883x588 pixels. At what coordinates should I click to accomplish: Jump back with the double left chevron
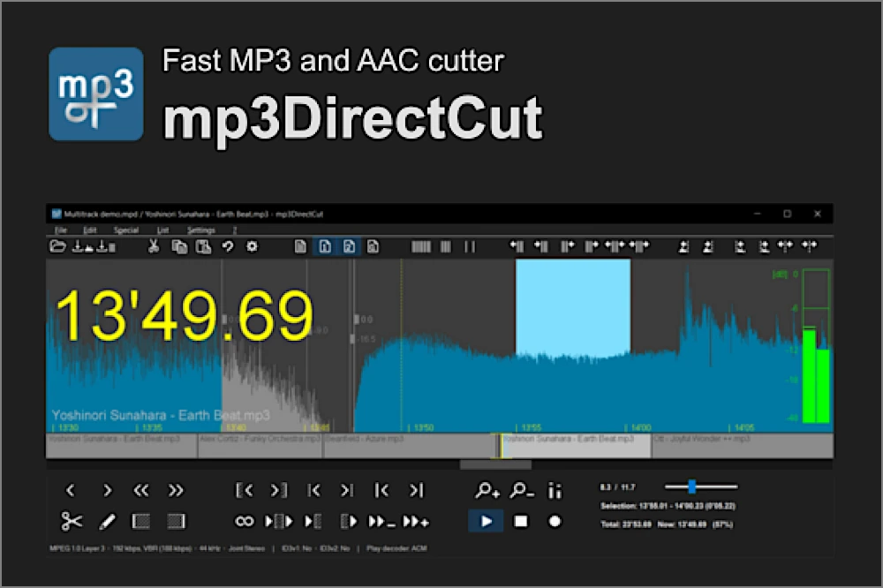click(x=140, y=491)
